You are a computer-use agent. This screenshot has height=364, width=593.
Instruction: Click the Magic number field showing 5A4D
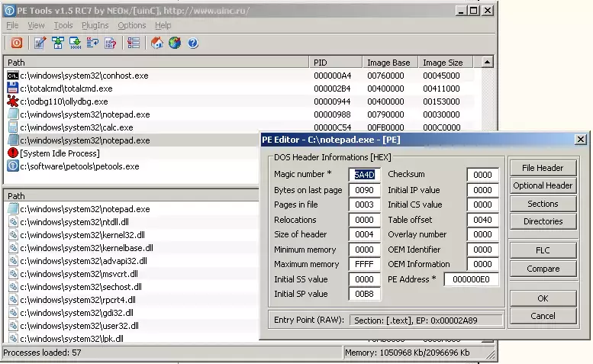click(364, 175)
